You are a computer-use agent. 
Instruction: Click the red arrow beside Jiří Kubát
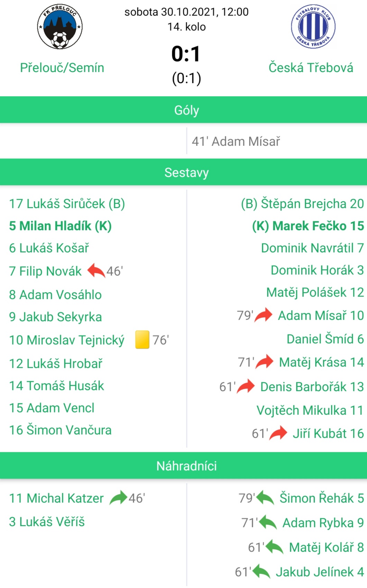[278, 433]
